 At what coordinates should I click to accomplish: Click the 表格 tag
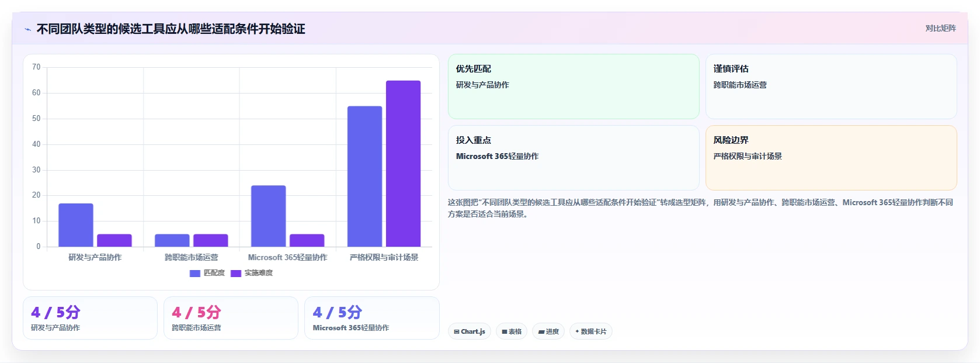coord(512,331)
